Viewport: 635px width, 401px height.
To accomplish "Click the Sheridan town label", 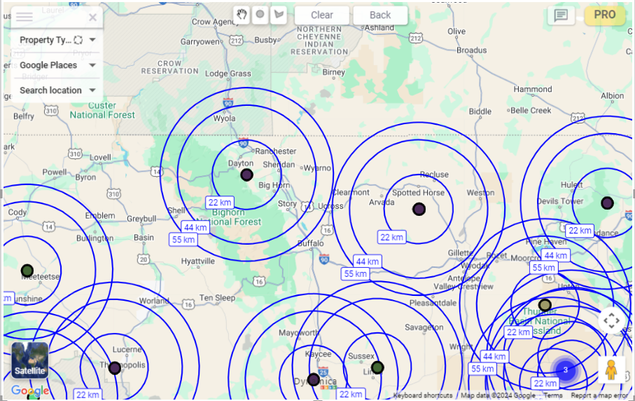I will coord(279,164).
